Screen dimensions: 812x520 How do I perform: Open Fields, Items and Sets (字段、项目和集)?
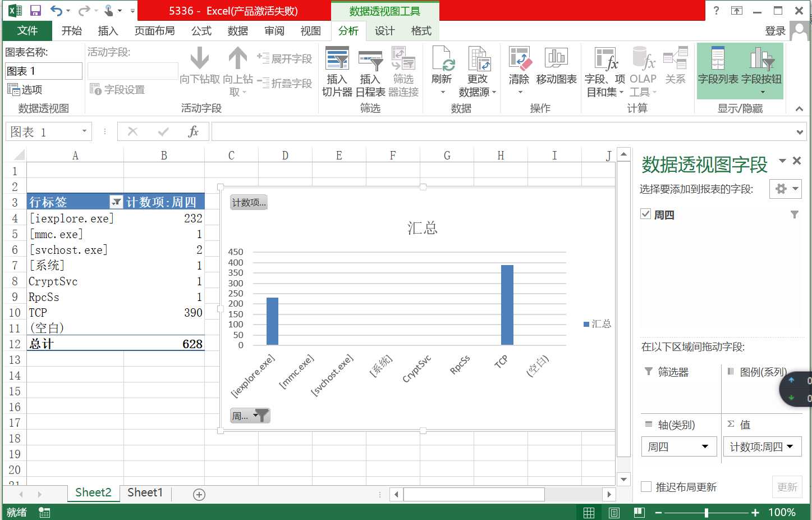[605, 72]
